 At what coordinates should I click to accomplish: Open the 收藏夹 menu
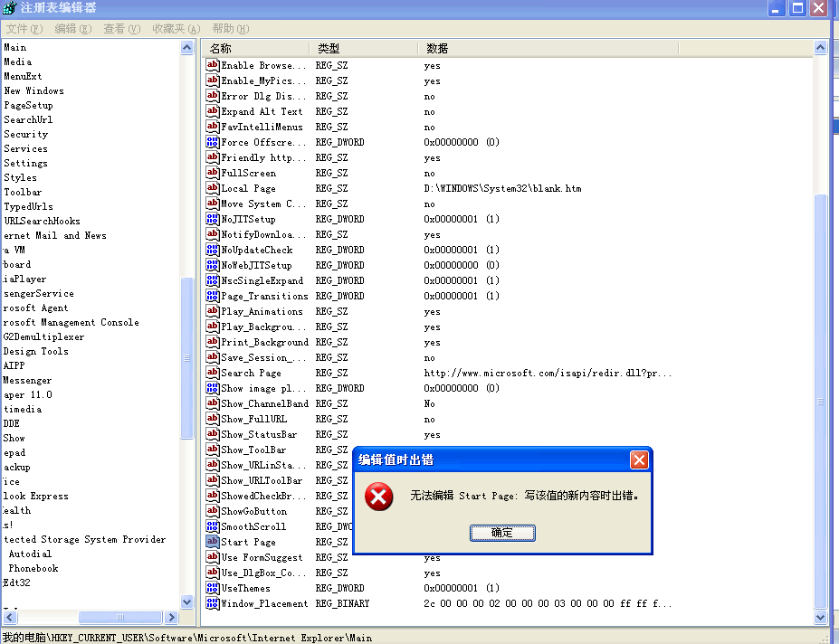(176, 29)
